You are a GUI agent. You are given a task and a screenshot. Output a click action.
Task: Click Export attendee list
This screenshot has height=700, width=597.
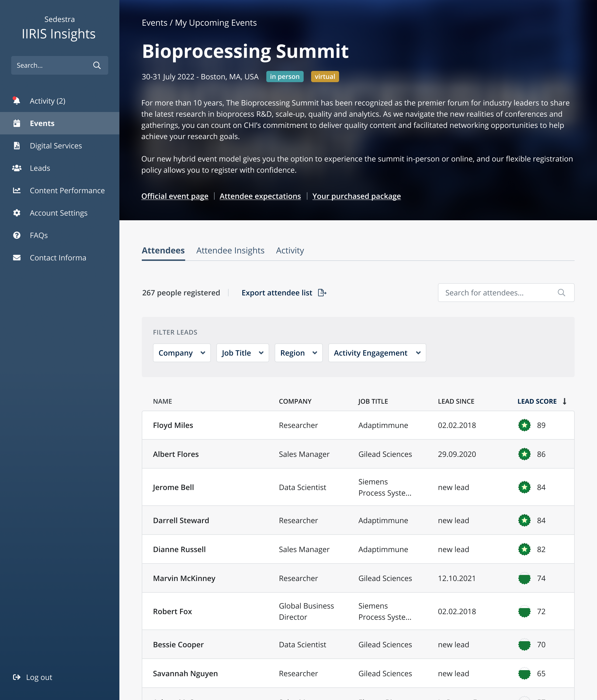click(x=284, y=293)
